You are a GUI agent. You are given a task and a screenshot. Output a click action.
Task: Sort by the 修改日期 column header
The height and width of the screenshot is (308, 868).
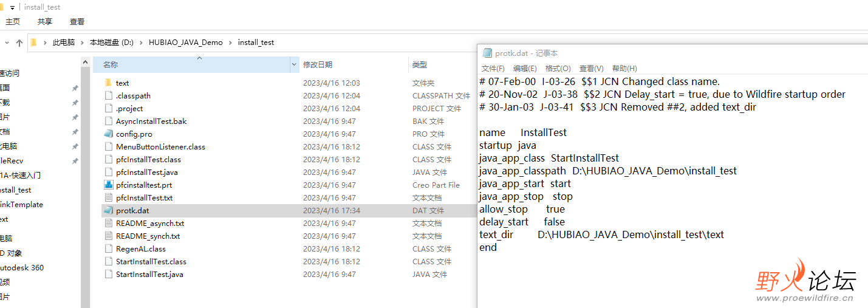click(x=318, y=64)
